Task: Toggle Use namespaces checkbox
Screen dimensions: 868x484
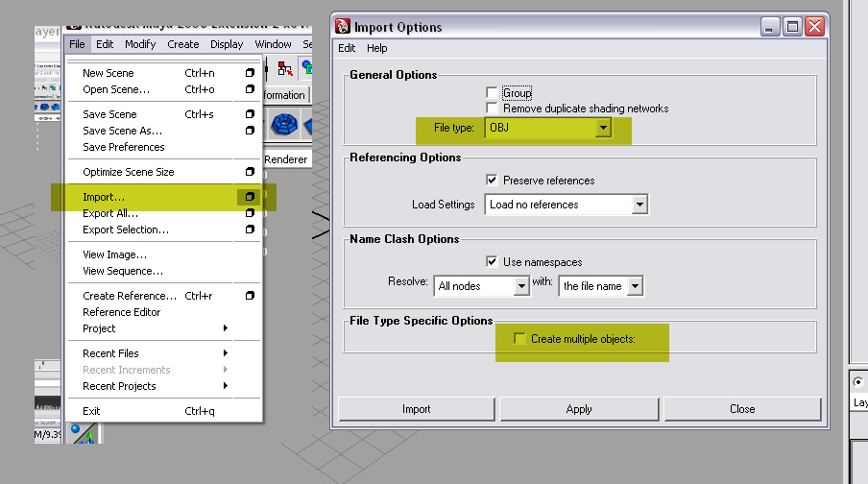Action: (492, 261)
